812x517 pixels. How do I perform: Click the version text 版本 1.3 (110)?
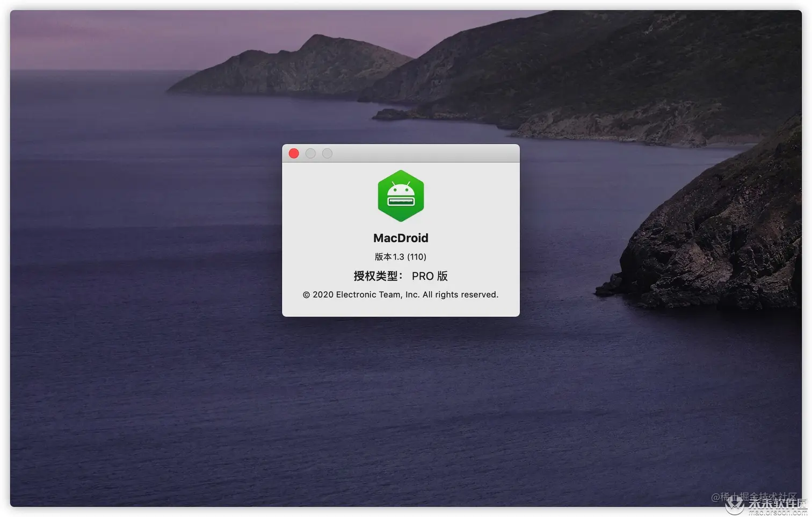(x=401, y=257)
